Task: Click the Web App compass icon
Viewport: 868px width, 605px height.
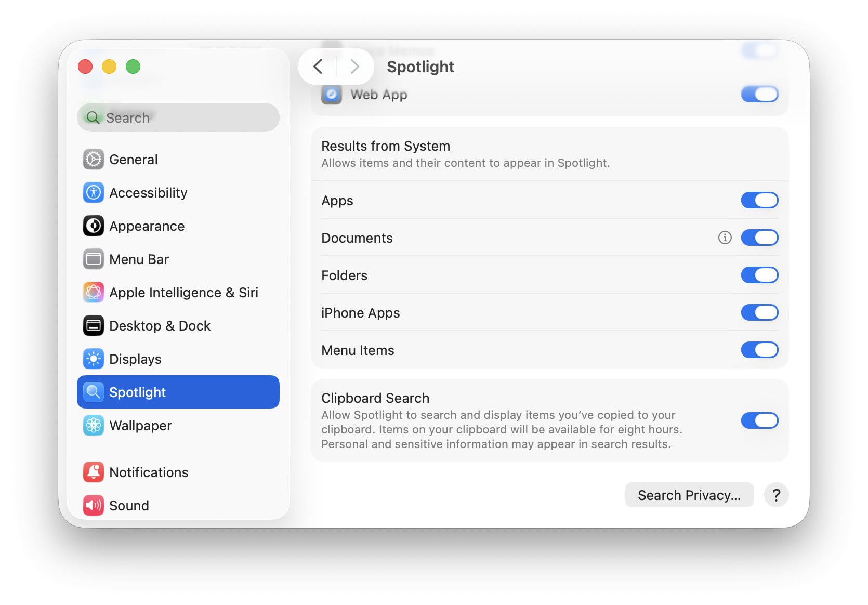Action: pyautogui.click(x=332, y=95)
